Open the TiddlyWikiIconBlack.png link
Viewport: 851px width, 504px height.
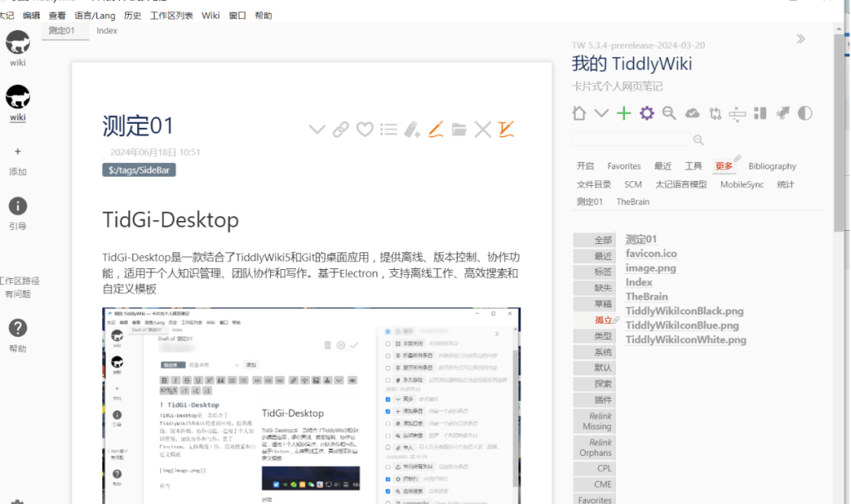pos(684,311)
